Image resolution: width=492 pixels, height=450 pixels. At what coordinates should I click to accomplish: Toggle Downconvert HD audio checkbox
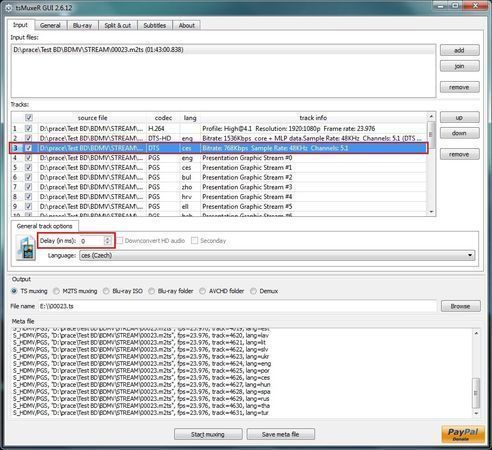click(120, 240)
